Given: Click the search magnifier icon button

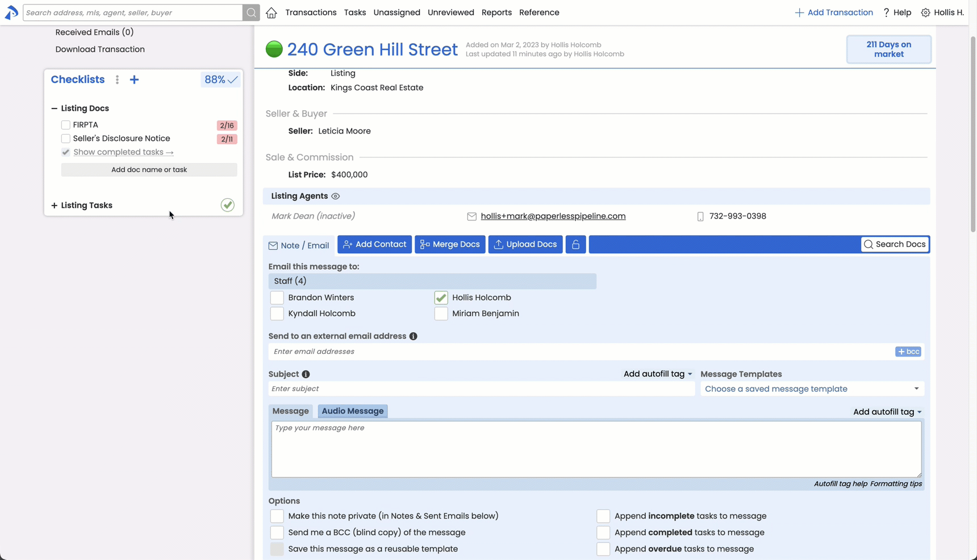Looking at the screenshot, I should click(x=251, y=12).
